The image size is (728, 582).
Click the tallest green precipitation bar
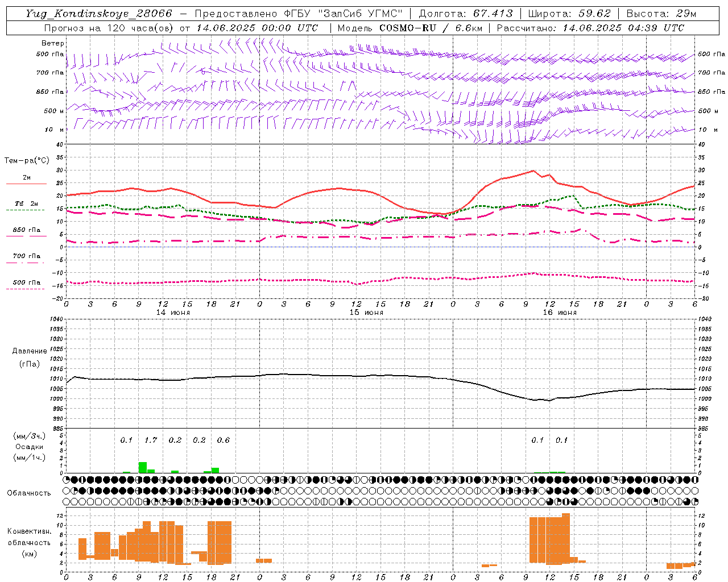coord(143,467)
